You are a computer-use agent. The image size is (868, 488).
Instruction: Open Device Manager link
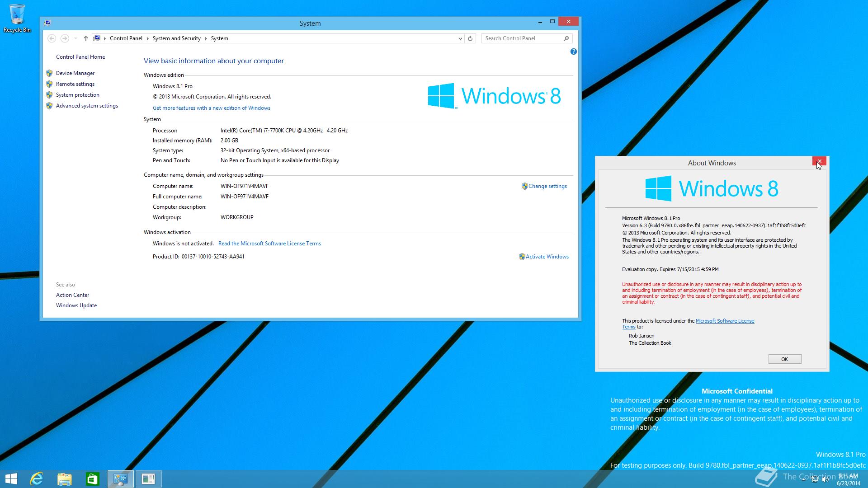[75, 73]
